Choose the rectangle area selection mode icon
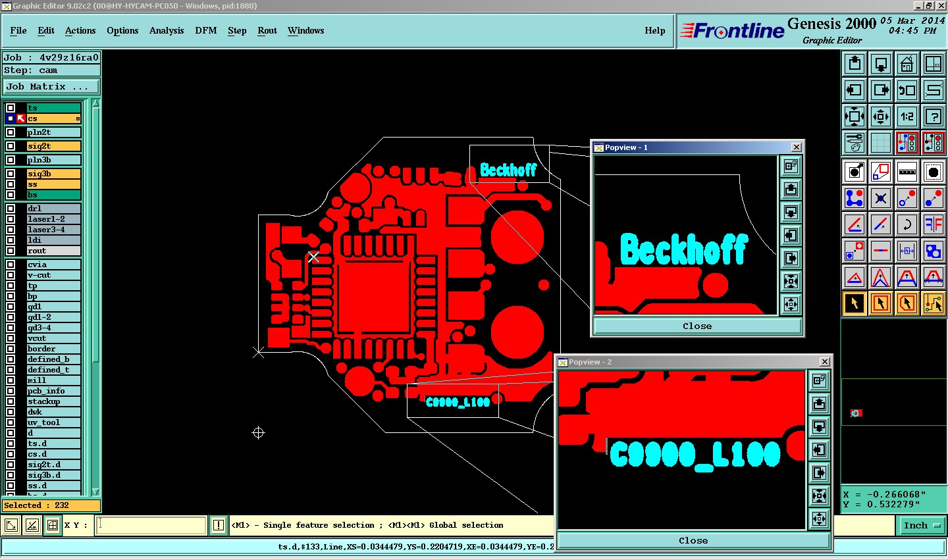Image resolution: width=948 pixels, height=560 pixels. 881,303
